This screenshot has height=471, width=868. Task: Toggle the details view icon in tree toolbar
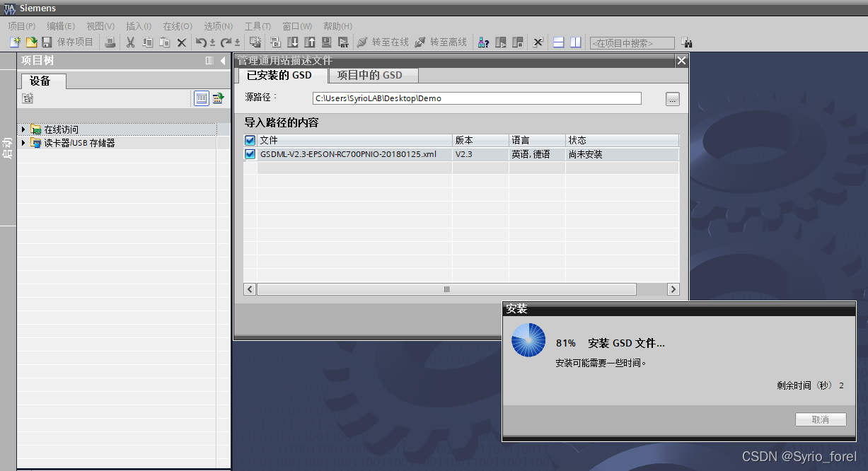[202, 98]
